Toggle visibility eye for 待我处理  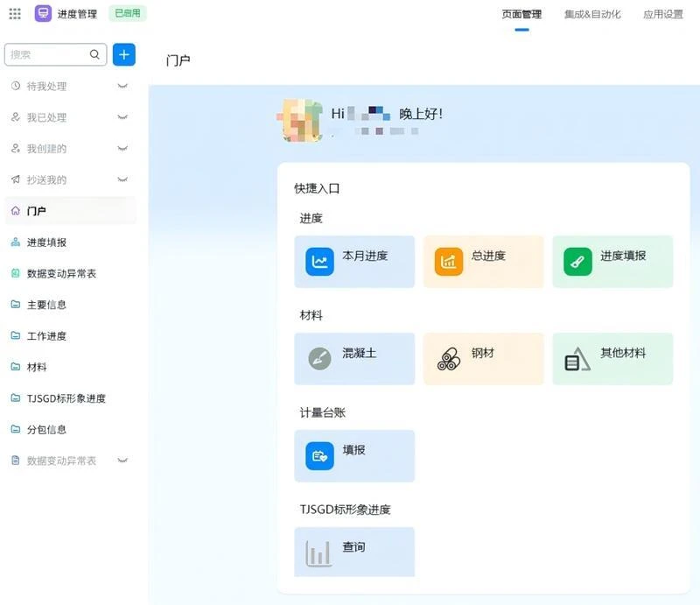[x=122, y=86]
